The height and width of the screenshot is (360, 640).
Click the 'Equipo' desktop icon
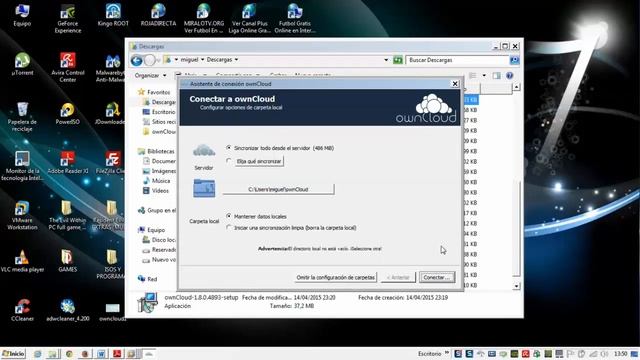22,16
